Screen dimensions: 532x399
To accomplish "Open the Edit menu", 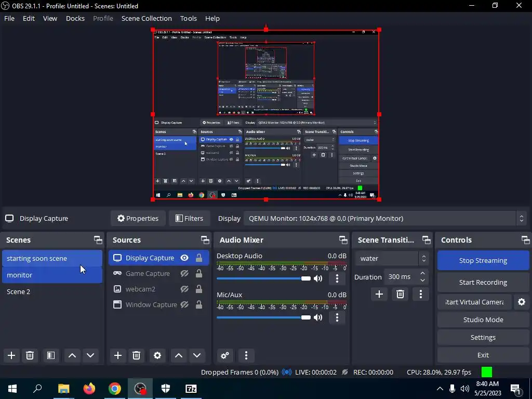I will 29,18.
